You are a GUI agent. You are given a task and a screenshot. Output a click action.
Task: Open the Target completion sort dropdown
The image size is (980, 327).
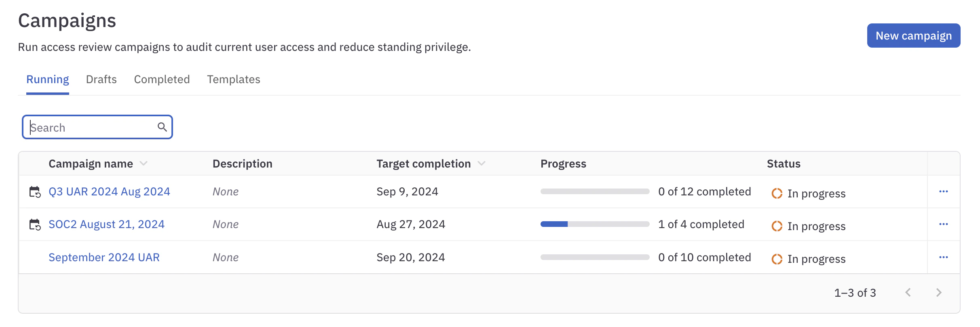click(482, 164)
